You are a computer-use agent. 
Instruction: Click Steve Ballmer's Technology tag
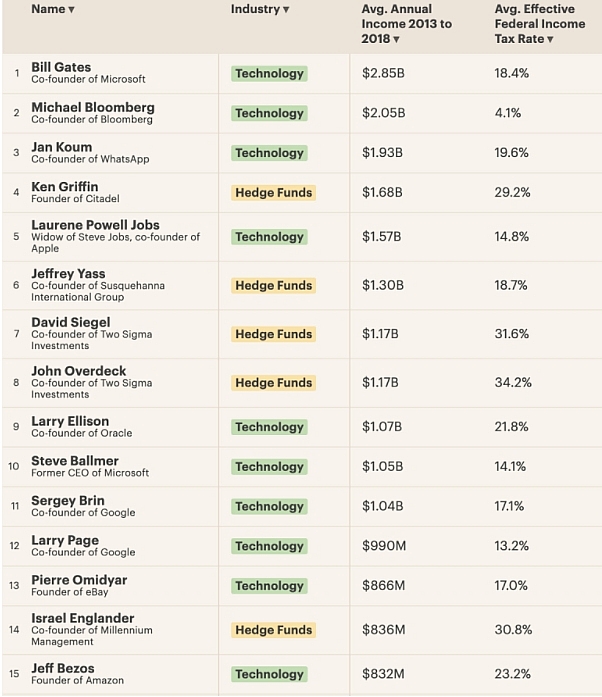pos(268,467)
